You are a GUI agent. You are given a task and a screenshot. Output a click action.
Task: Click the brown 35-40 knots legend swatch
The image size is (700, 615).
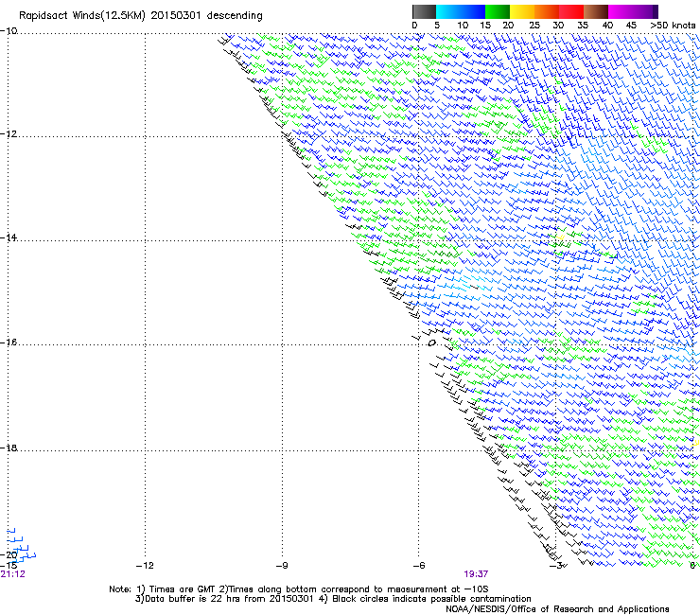coord(596,11)
